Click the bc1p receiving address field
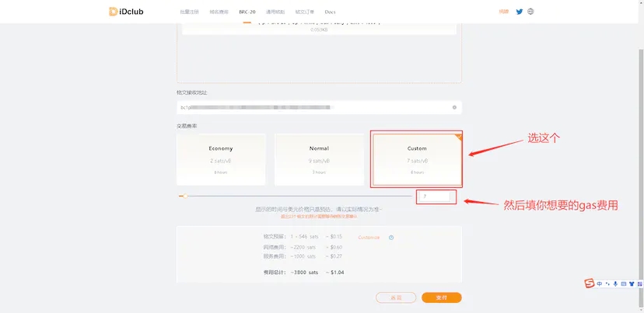 pyautogui.click(x=319, y=107)
